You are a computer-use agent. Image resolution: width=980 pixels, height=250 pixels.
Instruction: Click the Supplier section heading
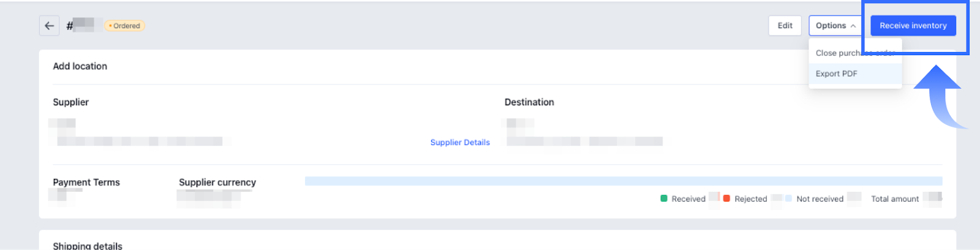(71, 102)
